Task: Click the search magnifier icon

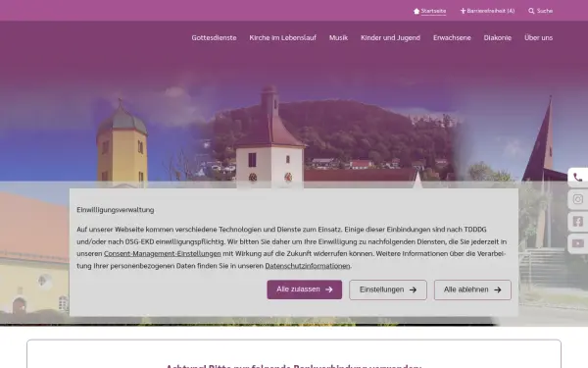Action: coord(531,11)
